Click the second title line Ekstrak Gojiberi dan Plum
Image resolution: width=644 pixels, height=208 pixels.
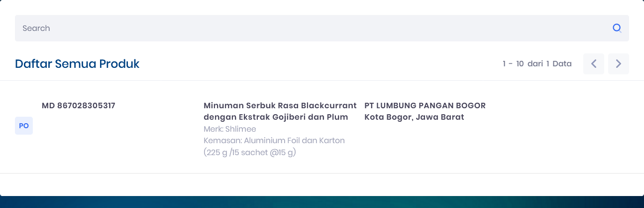click(294, 117)
